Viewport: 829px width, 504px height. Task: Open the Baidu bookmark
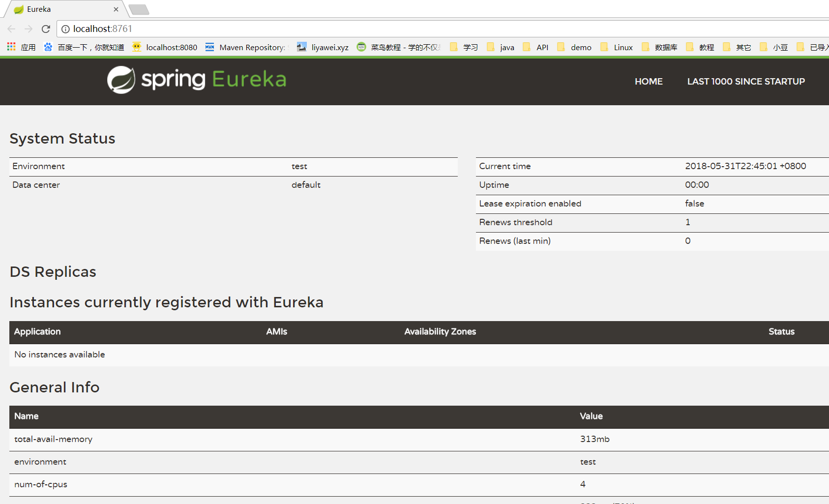(x=84, y=47)
